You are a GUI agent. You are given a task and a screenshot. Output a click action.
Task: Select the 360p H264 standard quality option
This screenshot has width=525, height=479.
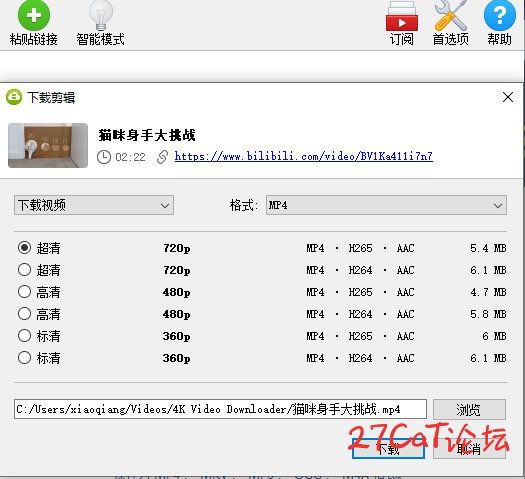coord(24,357)
